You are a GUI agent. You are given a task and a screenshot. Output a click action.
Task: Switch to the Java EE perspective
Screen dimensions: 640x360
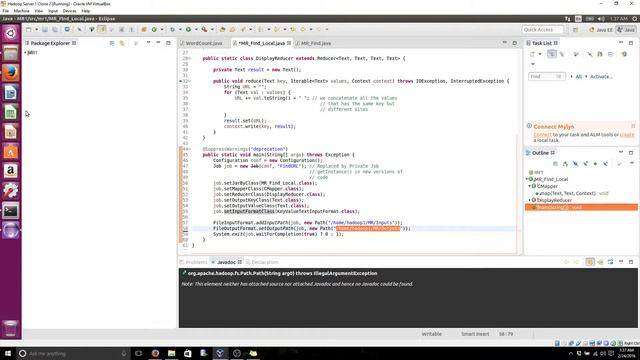(x=601, y=30)
